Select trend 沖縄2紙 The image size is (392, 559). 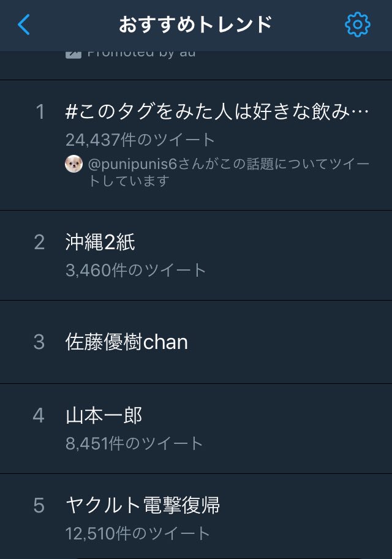[x=100, y=242]
